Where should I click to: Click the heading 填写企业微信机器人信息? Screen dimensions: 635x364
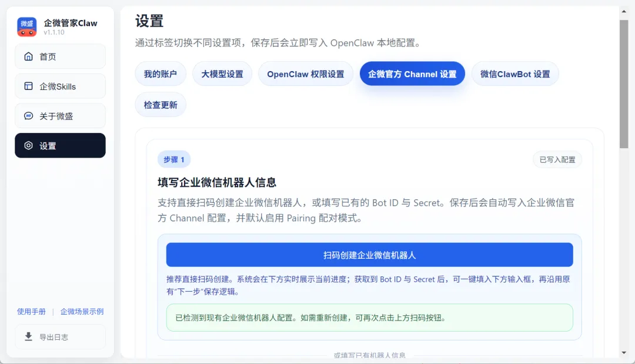[x=216, y=182]
